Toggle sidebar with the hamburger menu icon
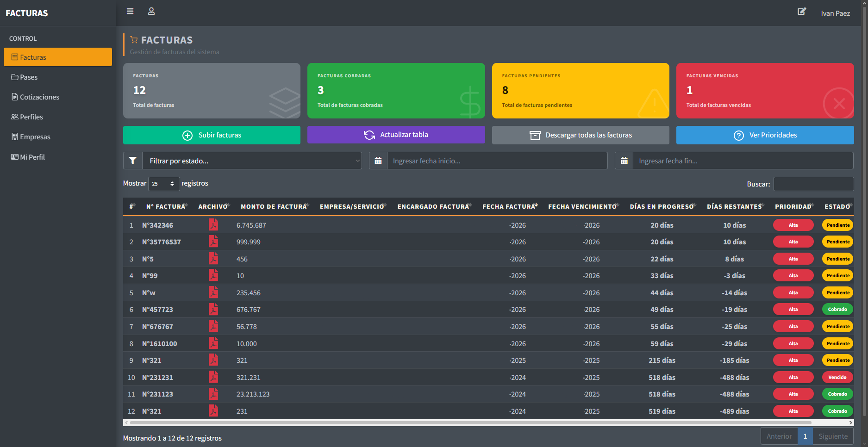Image resolution: width=868 pixels, height=447 pixels. pyautogui.click(x=130, y=11)
